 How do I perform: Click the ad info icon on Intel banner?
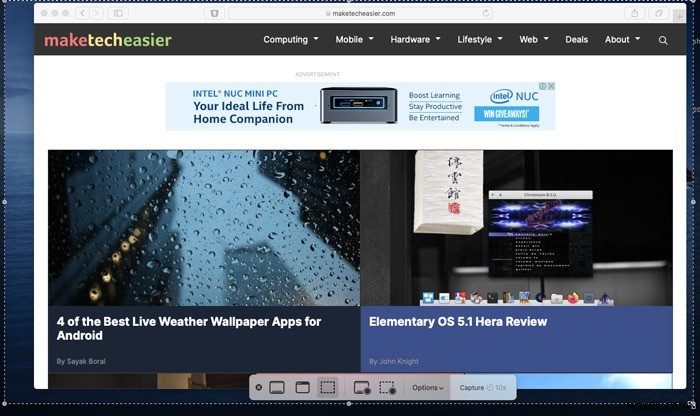click(543, 86)
